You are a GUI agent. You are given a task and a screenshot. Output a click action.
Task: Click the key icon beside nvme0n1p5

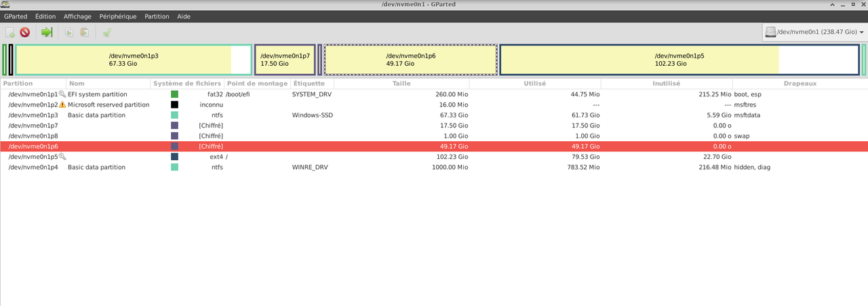pos(62,156)
